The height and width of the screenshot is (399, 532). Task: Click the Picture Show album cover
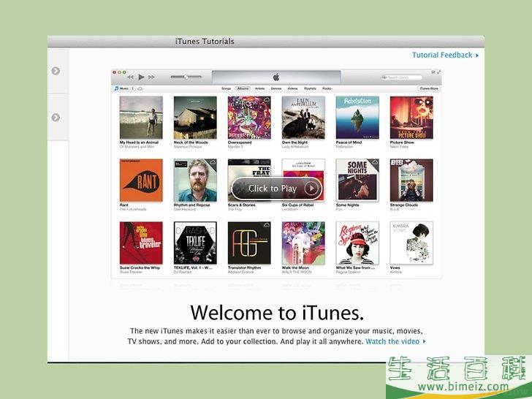pos(411,118)
